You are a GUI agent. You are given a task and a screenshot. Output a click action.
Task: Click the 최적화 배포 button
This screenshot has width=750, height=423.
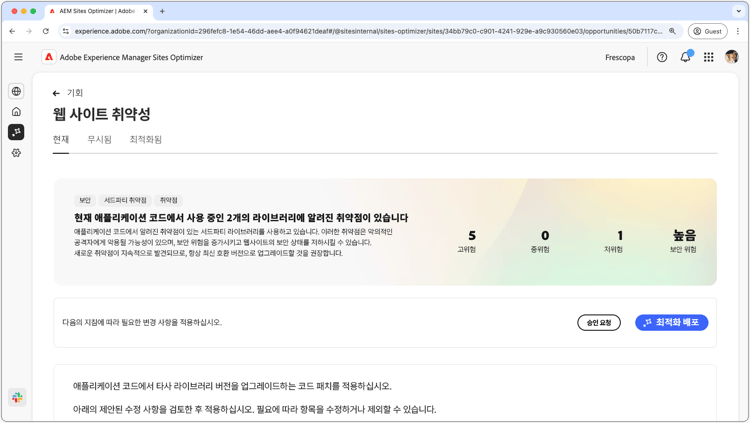pos(672,323)
